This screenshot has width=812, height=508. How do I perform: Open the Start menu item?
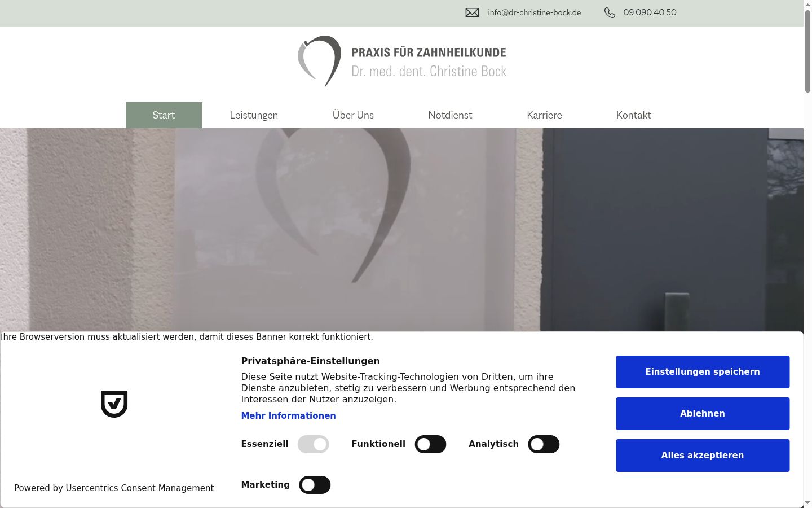click(164, 115)
